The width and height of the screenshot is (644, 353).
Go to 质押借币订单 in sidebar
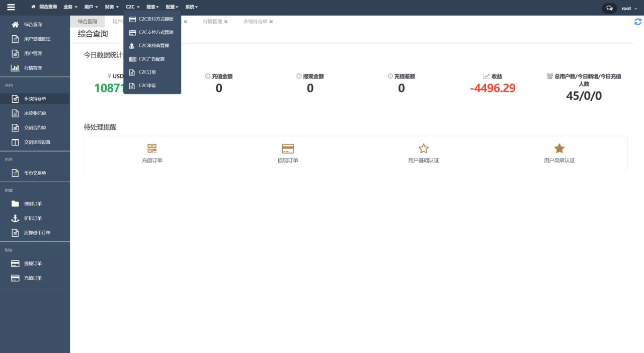pyautogui.click(x=37, y=233)
